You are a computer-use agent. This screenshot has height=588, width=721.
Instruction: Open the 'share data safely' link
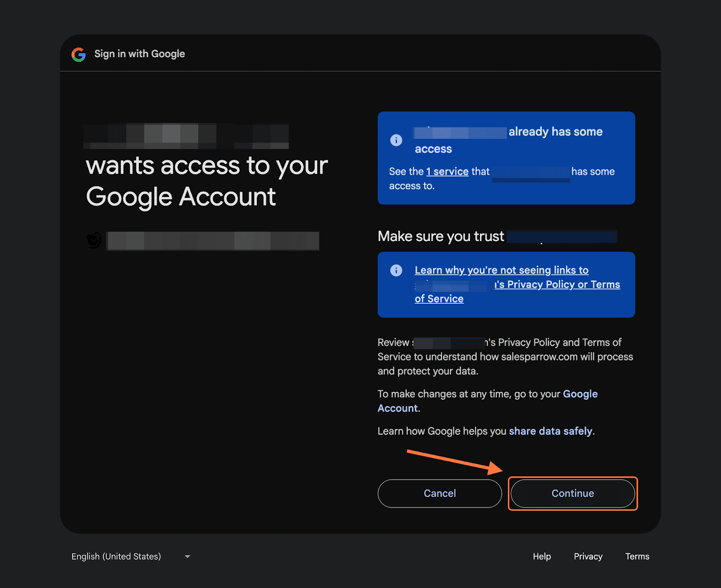click(x=550, y=431)
